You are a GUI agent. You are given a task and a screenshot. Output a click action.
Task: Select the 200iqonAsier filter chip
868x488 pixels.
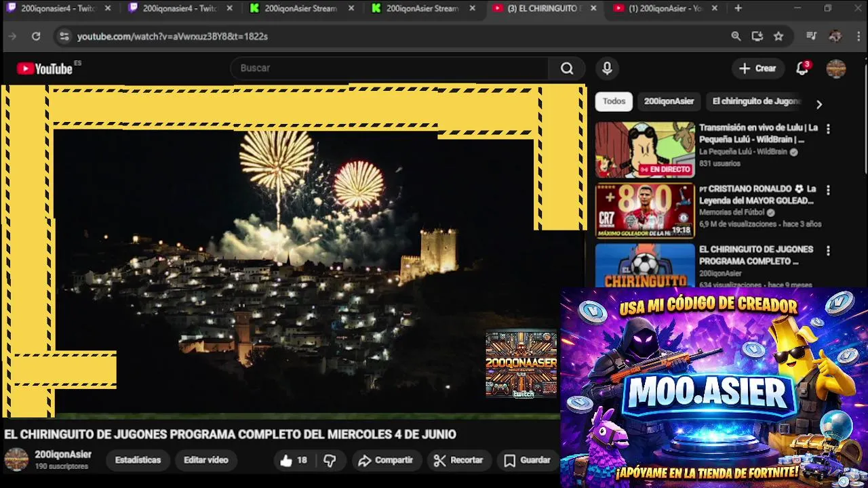pyautogui.click(x=669, y=102)
